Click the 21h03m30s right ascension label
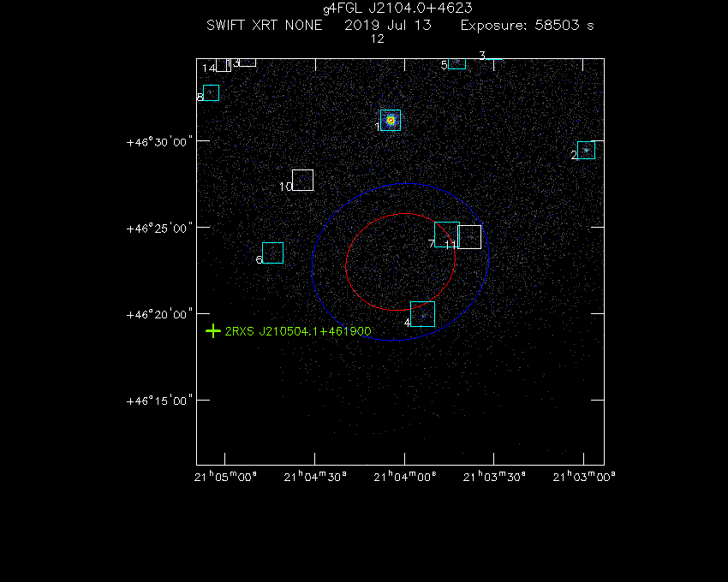 click(x=494, y=477)
